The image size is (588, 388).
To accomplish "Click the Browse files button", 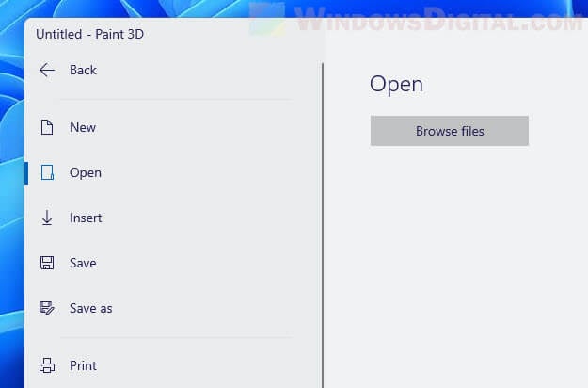I will click(x=450, y=131).
